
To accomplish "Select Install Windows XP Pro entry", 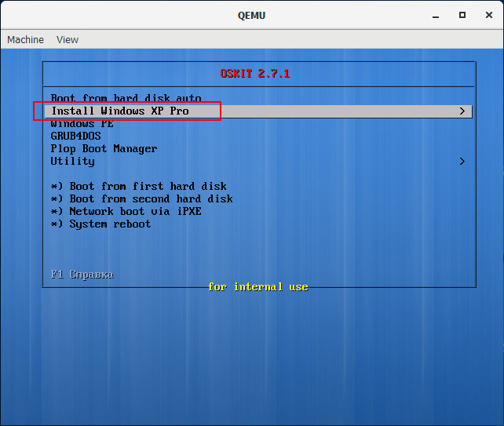I will (x=258, y=111).
